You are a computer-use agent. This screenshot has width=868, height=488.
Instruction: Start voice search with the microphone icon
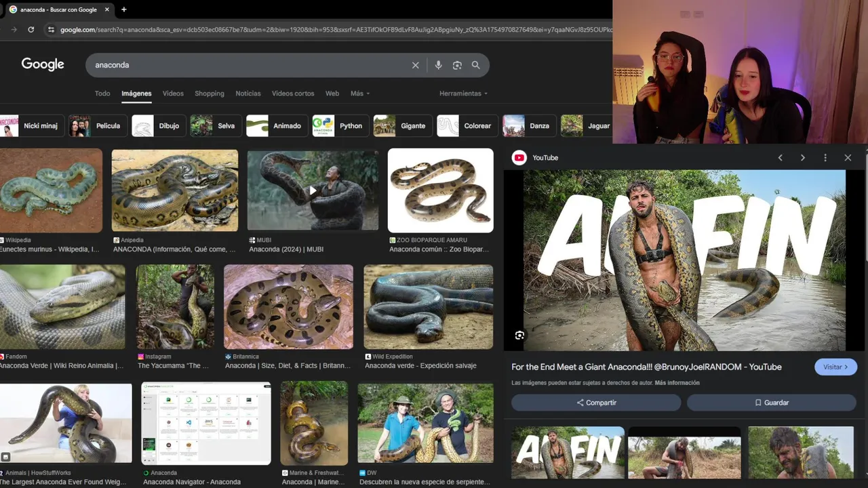(438, 65)
